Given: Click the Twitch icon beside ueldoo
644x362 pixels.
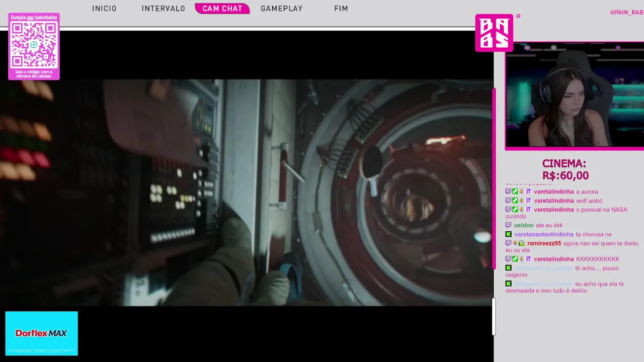Looking at the screenshot, I should tap(508, 225).
